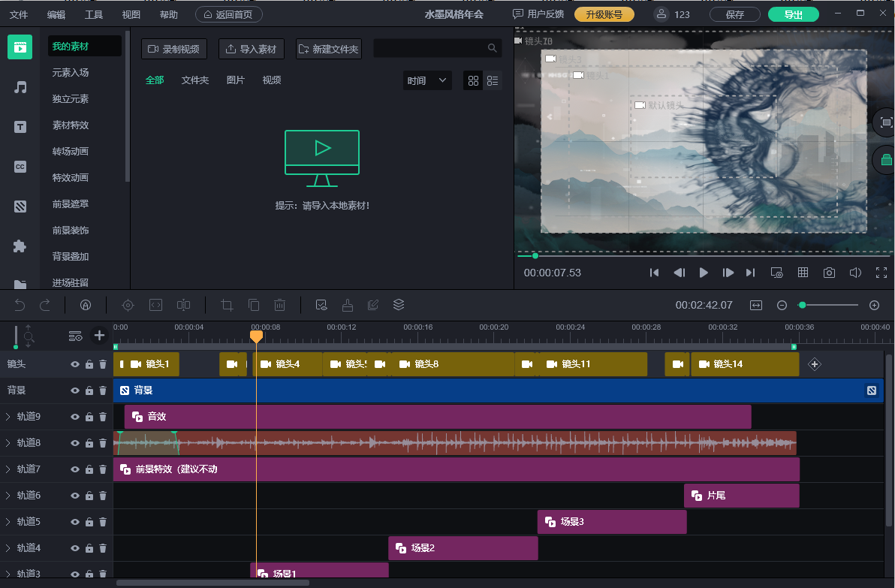Delete selection with toolbar trash icon
The height and width of the screenshot is (588, 895).
279,306
